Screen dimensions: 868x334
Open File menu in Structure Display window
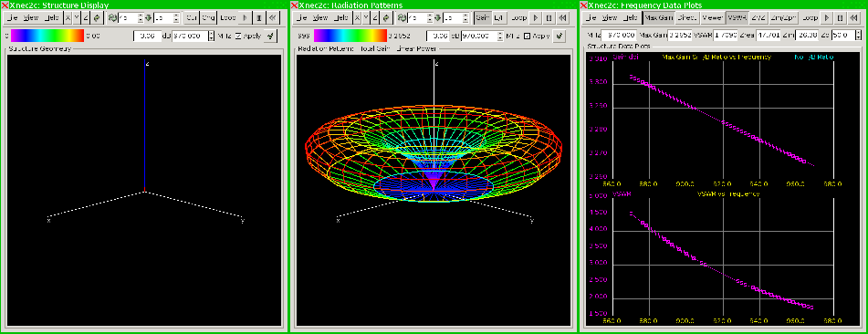click(x=12, y=17)
